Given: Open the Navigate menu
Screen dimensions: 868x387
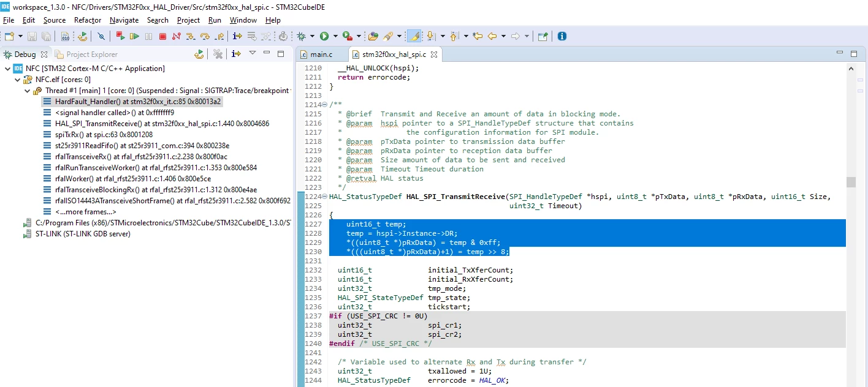Looking at the screenshot, I should 124,20.
